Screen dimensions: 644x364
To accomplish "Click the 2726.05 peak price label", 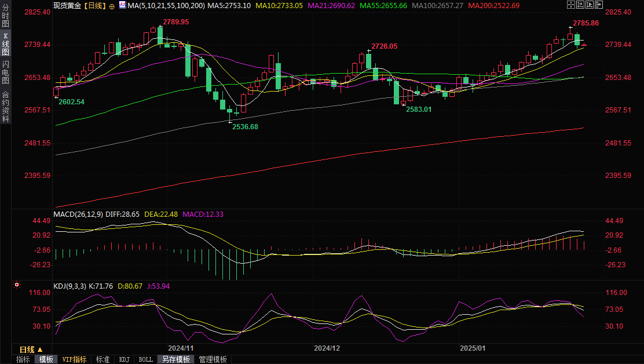I will click(x=385, y=46).
